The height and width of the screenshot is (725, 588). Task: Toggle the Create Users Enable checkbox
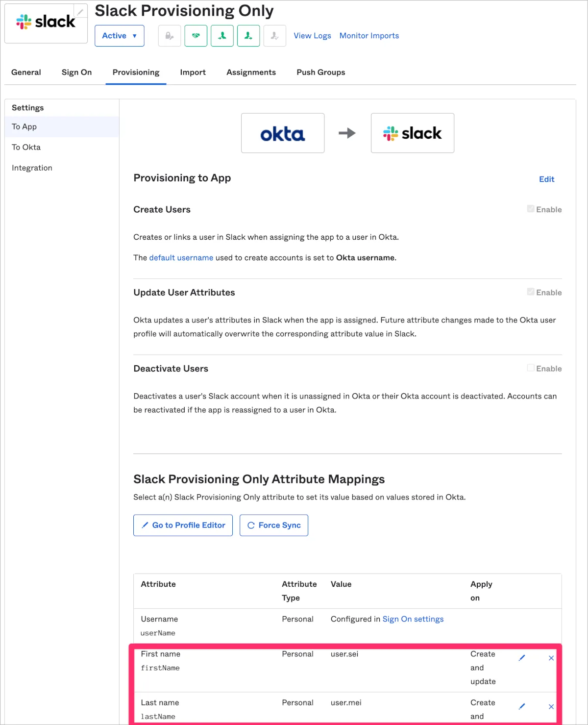pyautogui.click(x=531, y=209)
